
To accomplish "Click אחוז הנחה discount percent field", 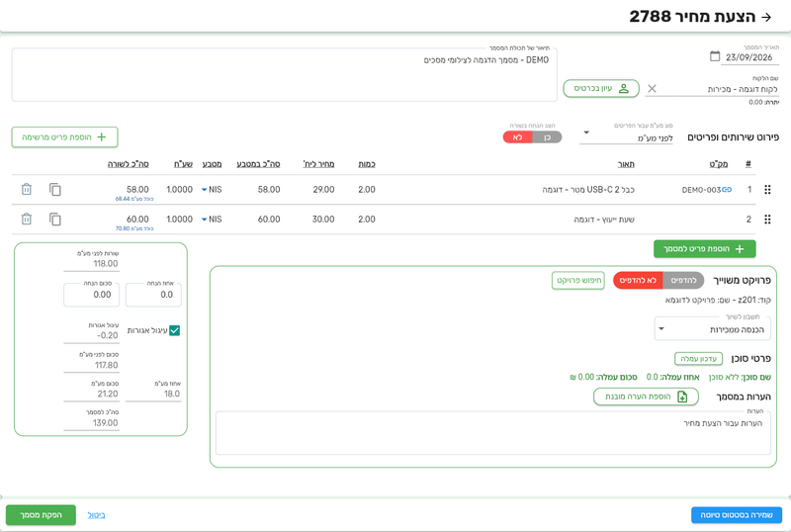I will tap(153, 295).
